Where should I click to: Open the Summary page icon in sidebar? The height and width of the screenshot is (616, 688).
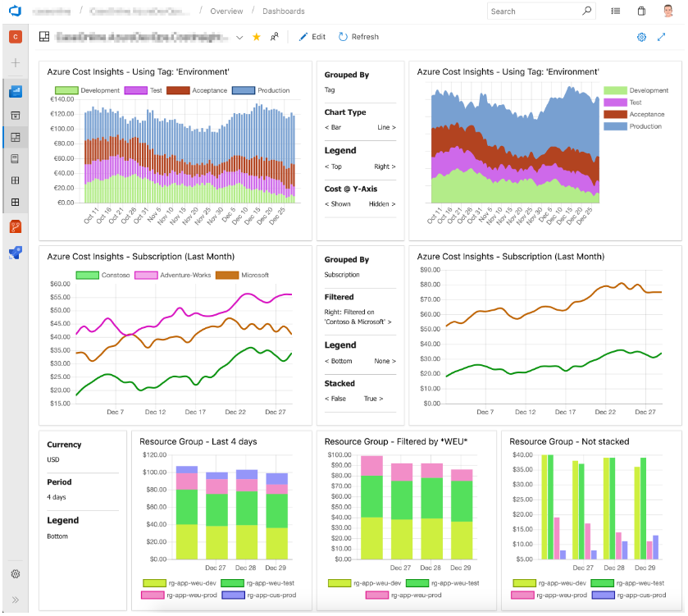pos(16,116)
